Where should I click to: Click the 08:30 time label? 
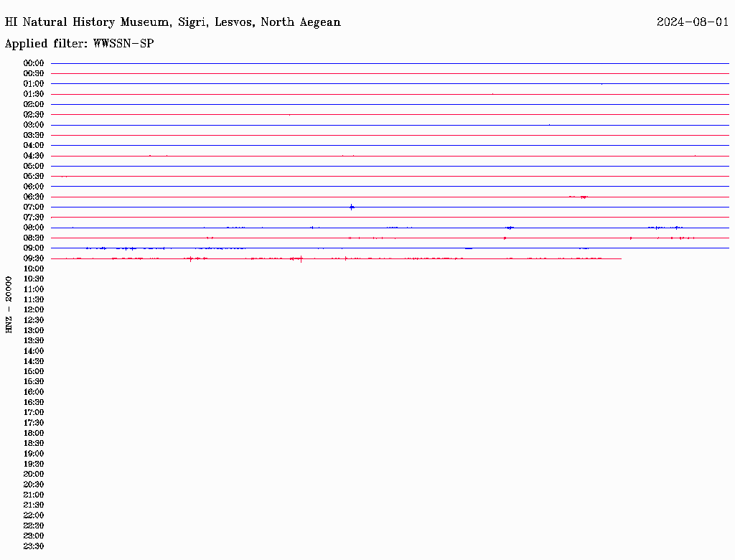coord(34,238)
